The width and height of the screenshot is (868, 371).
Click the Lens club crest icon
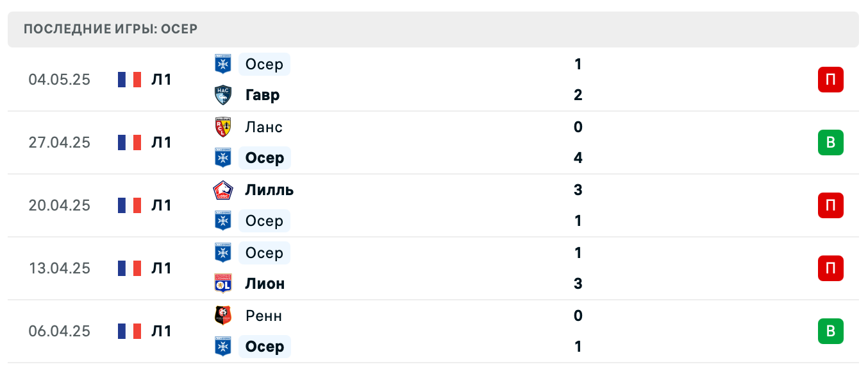222,127
